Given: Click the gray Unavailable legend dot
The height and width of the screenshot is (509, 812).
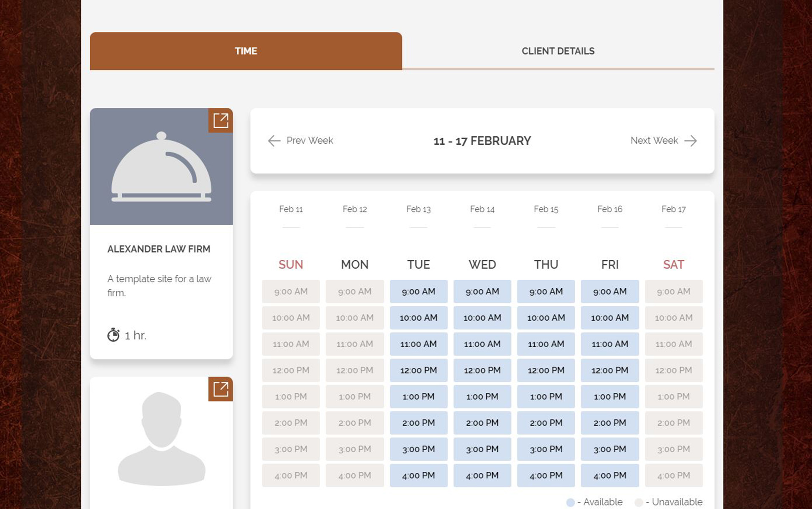Looking at the screenshot, I should (639, 502).
